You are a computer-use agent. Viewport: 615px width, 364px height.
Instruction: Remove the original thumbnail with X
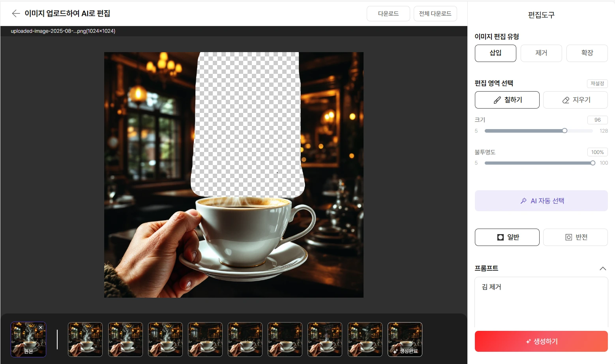(41, 328)
